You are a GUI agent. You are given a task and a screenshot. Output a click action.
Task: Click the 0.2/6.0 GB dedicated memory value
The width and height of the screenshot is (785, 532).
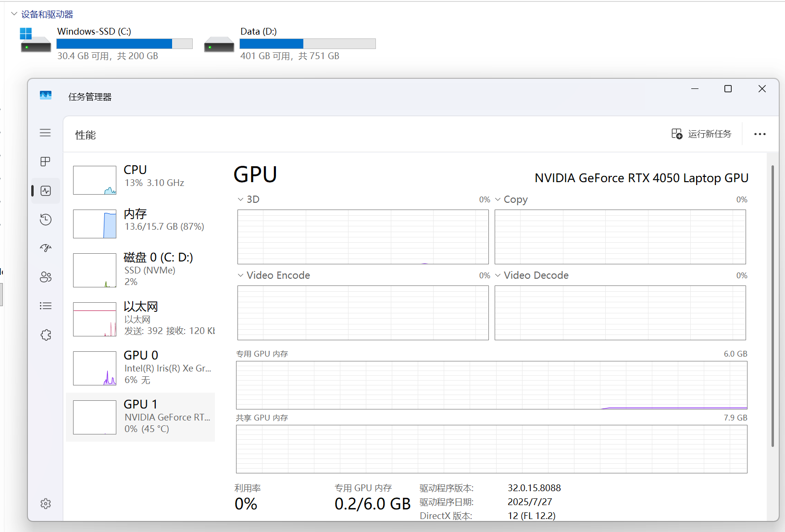[x=373, y=504]
